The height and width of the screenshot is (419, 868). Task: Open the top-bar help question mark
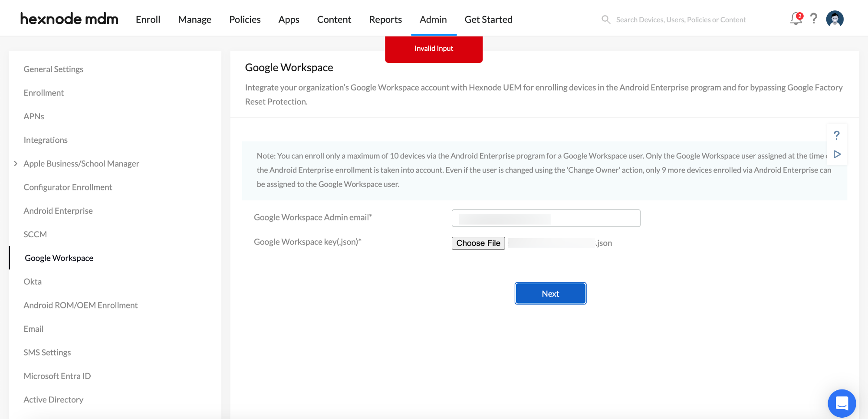point(814,19)
